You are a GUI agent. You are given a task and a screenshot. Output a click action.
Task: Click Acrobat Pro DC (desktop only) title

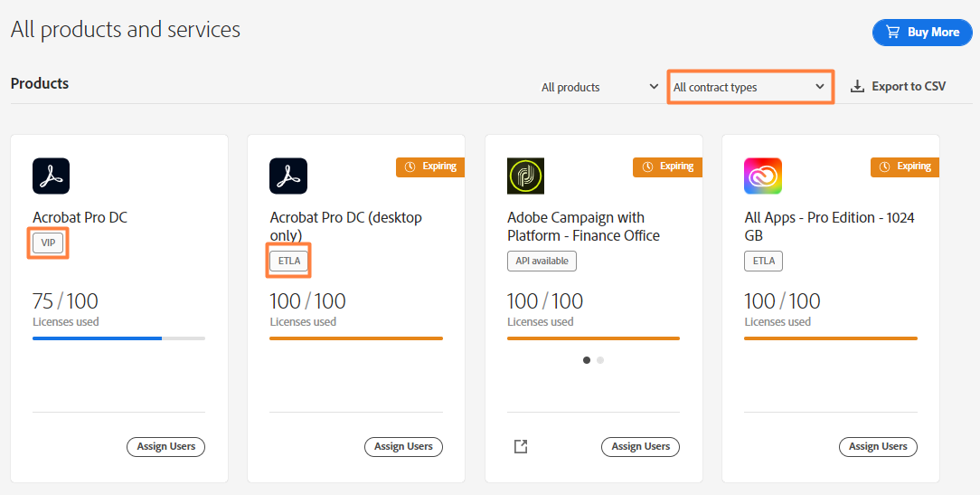pyautogui.click(x=345, y=226)
